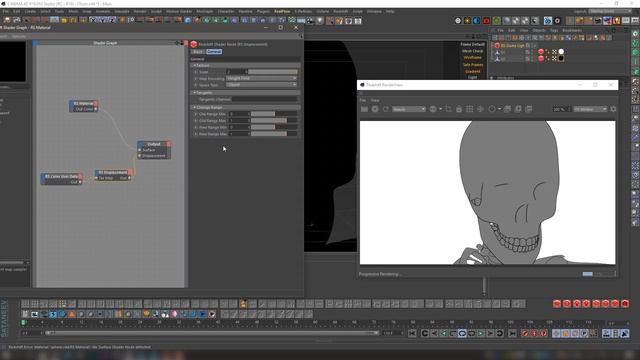
Task: Click the white tag on the first object row
Action: point(561,51)
